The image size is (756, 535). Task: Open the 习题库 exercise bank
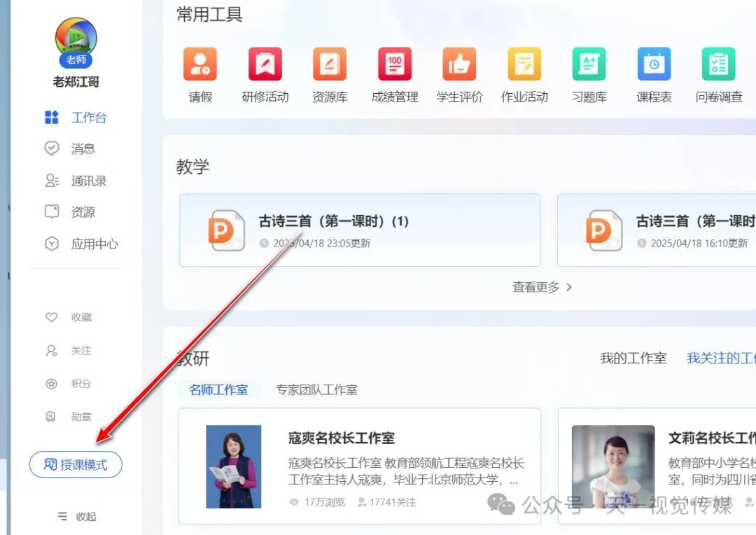pyautogui.click(x=588, y=75)
